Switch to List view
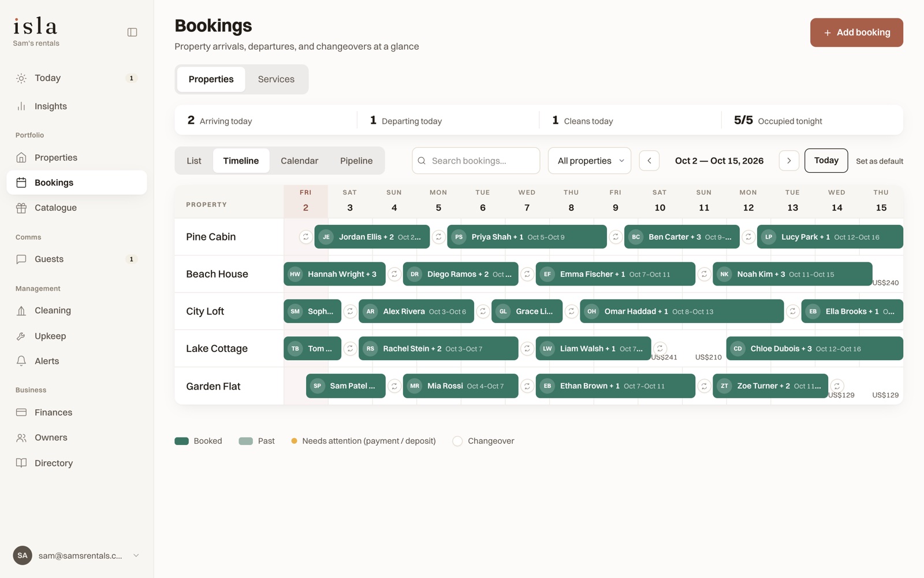Viewport: 924px width, 578px height. pos(194,161)
